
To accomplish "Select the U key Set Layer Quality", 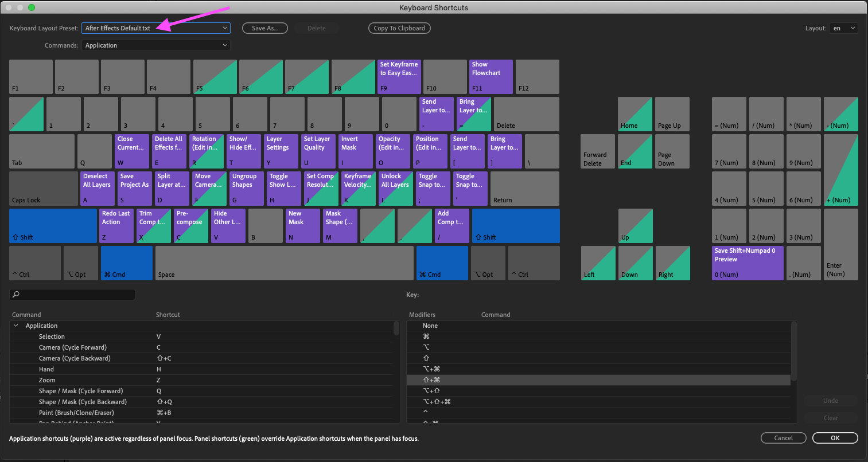I will pos(318,151).
